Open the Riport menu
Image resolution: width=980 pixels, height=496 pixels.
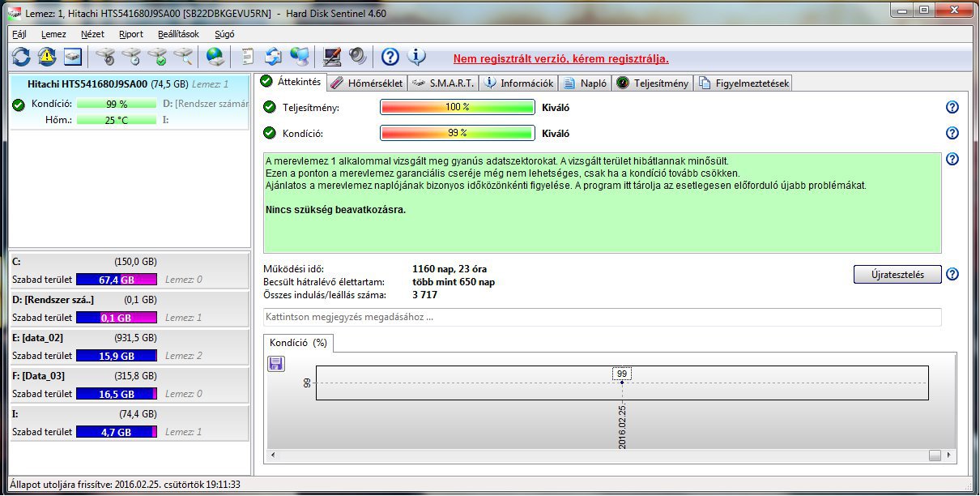130,34
